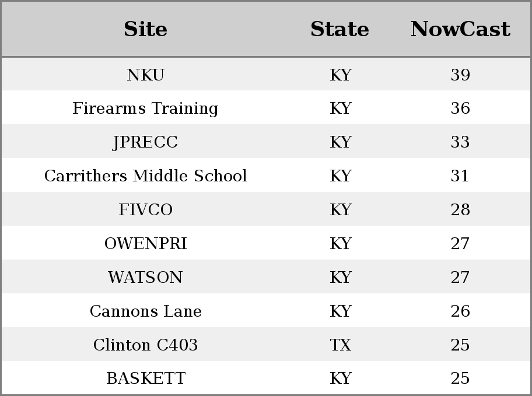Select the Cannons Lane site cell
Viewport: 532px width, 396px height.
(x=145, y=311)
